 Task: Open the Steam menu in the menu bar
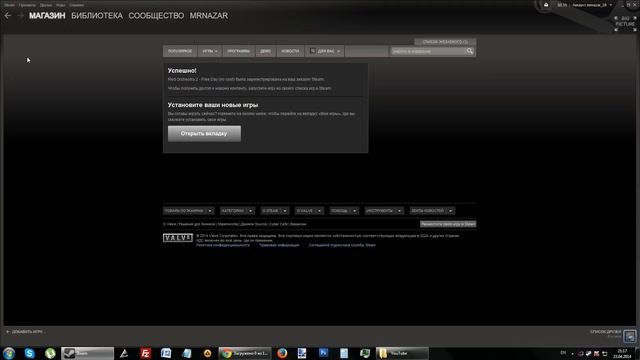coord(9,5)
